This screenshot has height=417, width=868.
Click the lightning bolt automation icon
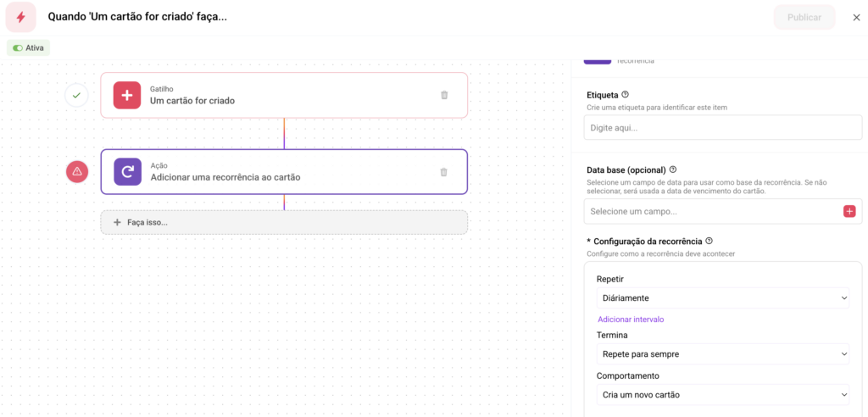pyautogui.click(x=20, y=17)
